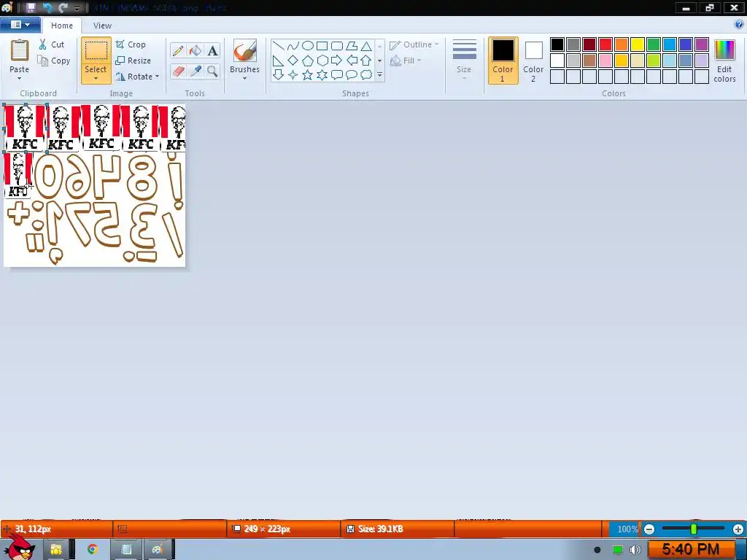Click the zoom out minus button
Image resolution: width=747 pixels, height=560 pixels.
point(649,529)
